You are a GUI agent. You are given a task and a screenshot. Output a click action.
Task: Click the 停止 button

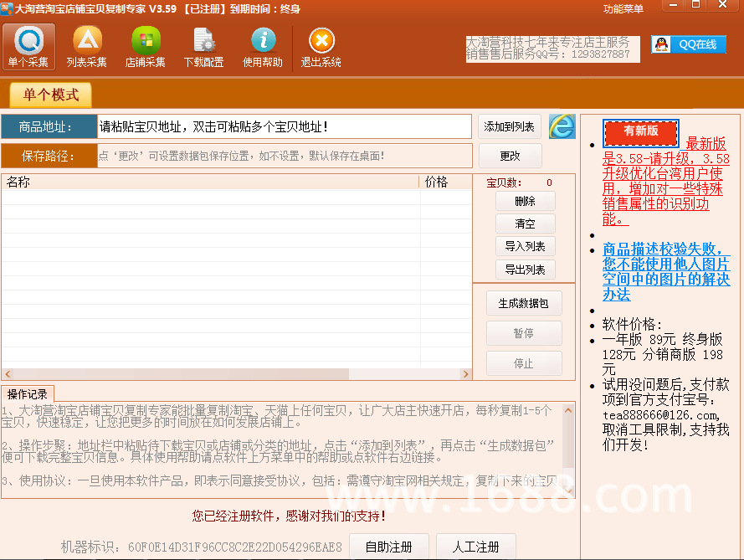click(x=524, y=363)
